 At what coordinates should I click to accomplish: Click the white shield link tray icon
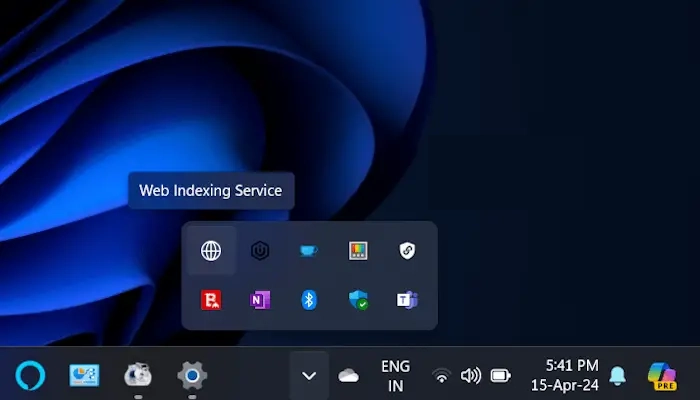(x=407, y=250)
